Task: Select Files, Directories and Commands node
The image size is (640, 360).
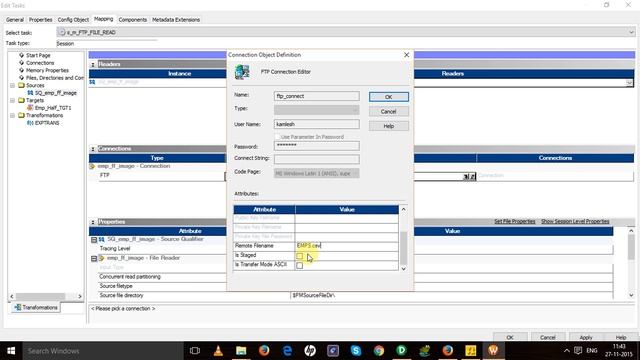Action: point(55,78)
